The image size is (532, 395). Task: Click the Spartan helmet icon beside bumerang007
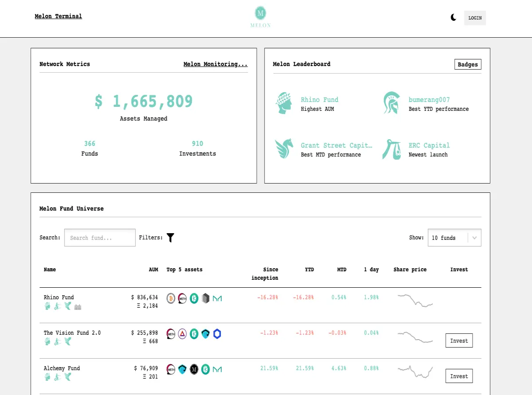(391, 103)
